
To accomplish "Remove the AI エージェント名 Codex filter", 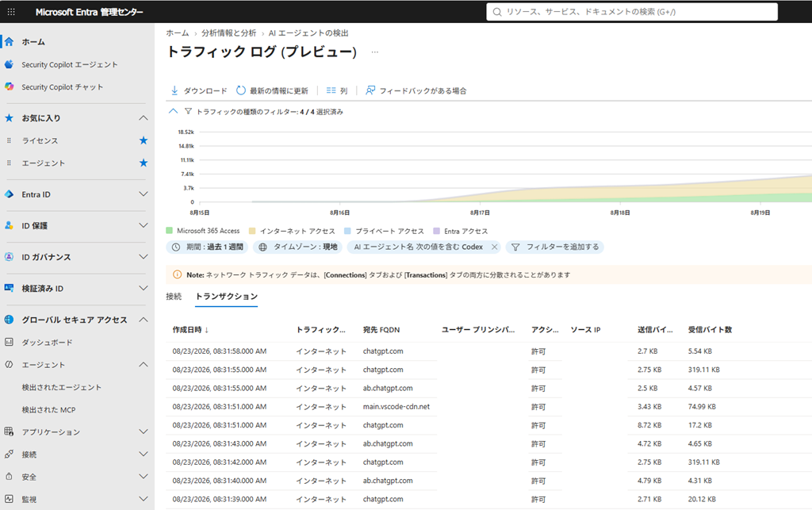I will 495,247.
